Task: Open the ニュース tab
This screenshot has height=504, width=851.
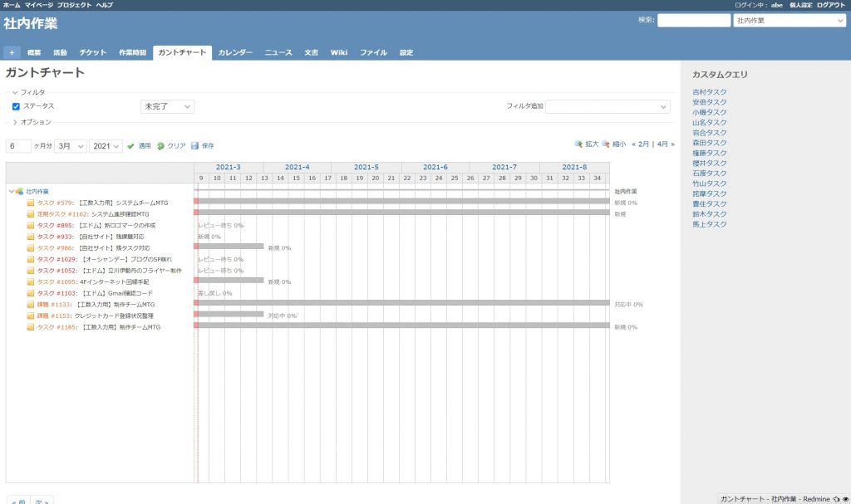Action: [278, 52]
